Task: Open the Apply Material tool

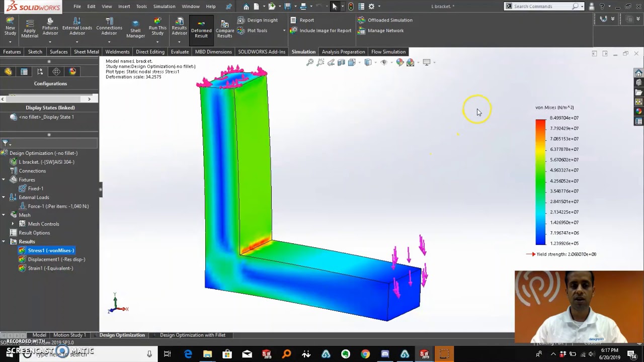Action: point(30,28)
